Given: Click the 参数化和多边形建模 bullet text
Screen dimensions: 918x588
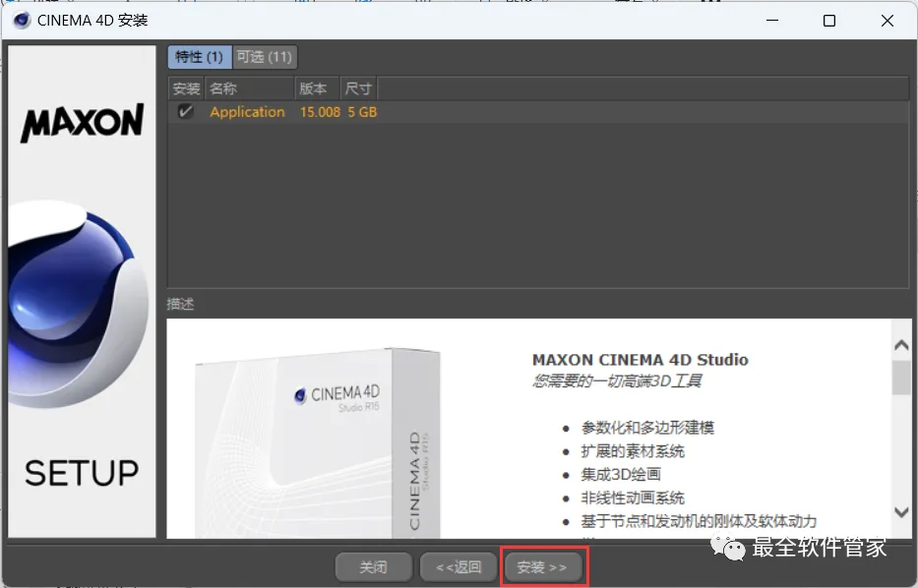Looking at the screenshot, I should pyautogui.click(x=647, y=428).
